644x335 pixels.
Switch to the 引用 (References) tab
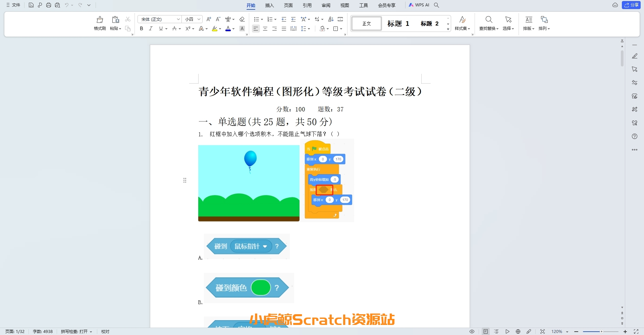(307, 5)
